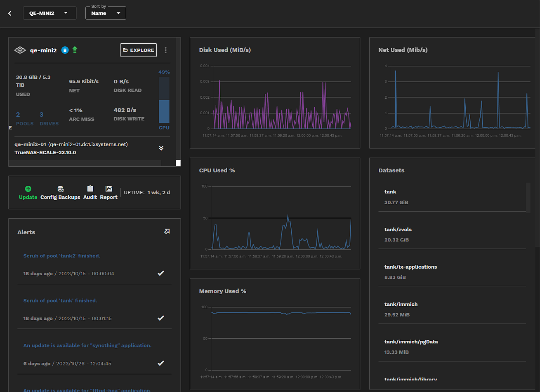
Task: Open the Sort by Name dropdown
Action: (x=106, y=13)
